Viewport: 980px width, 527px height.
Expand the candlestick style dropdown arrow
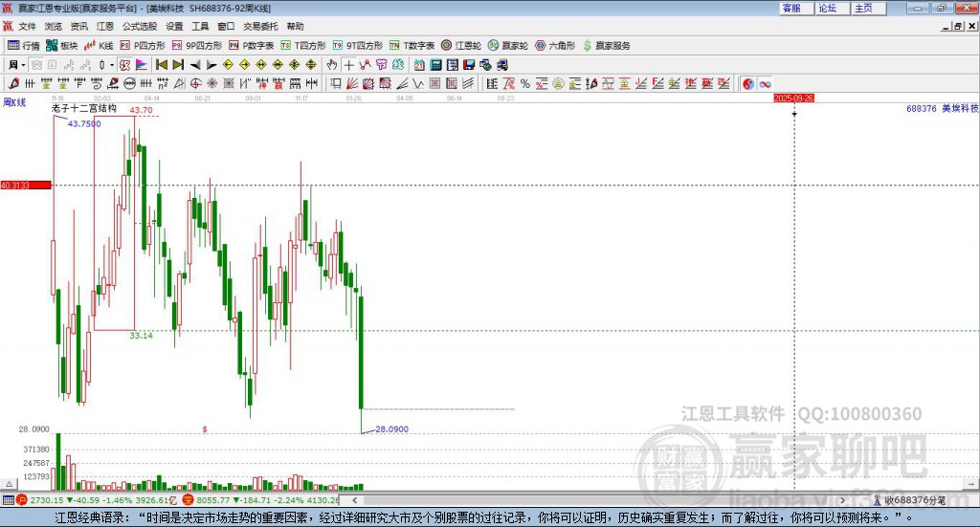pos(112,65)
